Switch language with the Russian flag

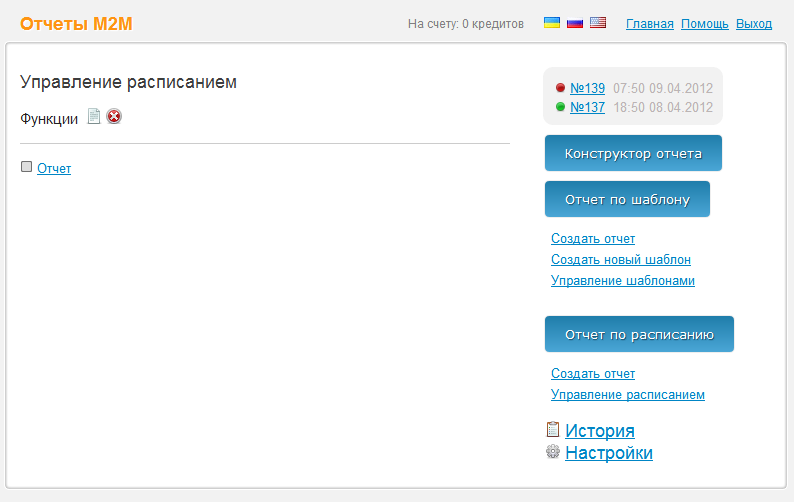[x=574, y=23]
